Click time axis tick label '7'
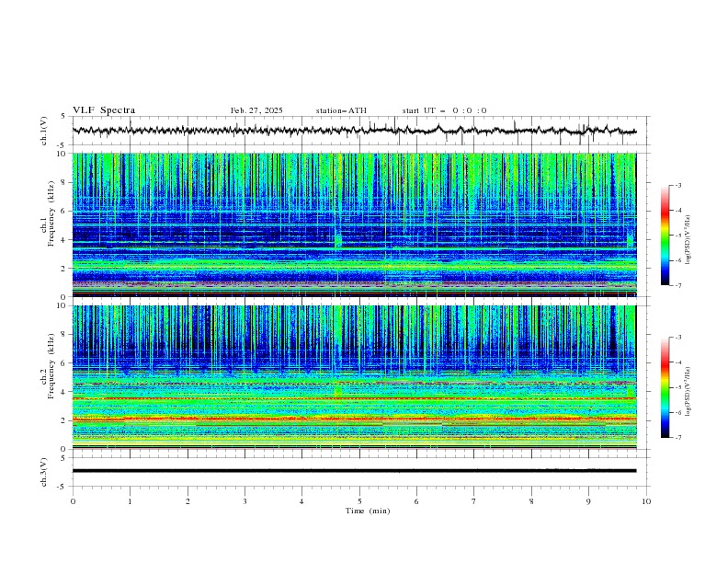 (474, 501)
